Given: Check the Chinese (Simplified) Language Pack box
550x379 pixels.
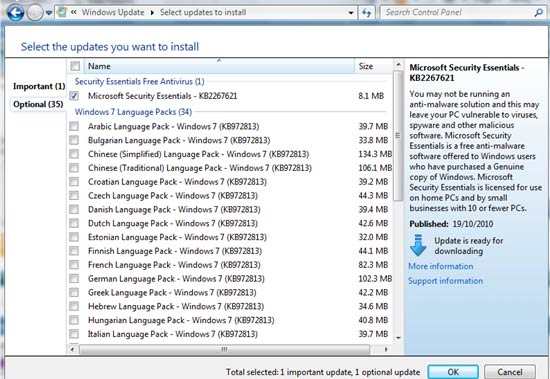Looking at the screenshot, I should pyautogui.click(x=74, y=154).
